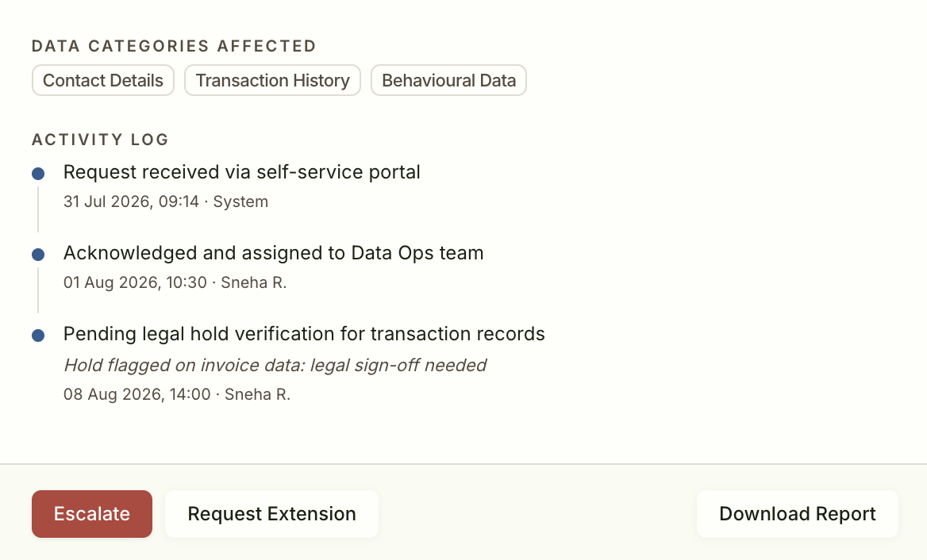Click the Data Categories Affected heading

point(175,46)
